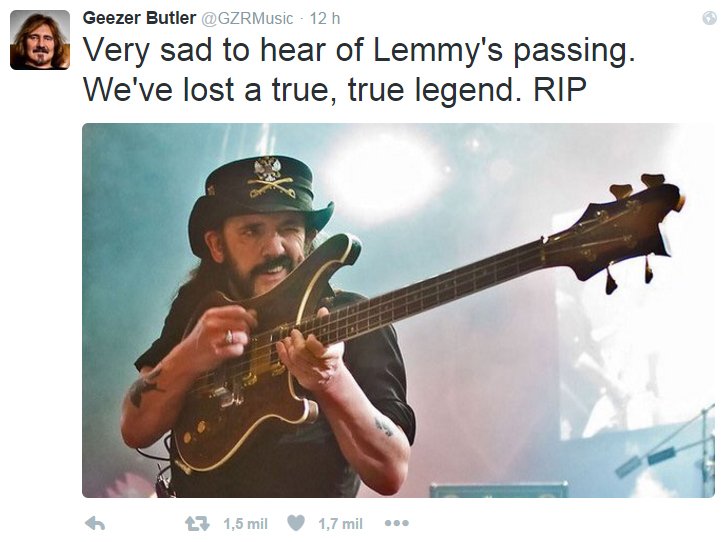Image resolution: width=725 pixels, height=542 pixels.
Task: Open the 12 h timestamp permalink
Action: click(325, 18)
